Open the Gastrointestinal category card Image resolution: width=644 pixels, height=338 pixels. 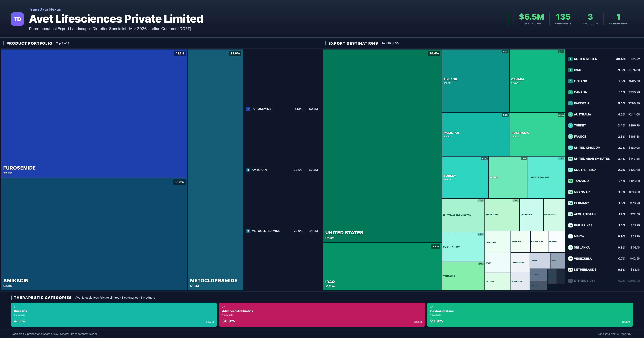click(x=530, y=315)
